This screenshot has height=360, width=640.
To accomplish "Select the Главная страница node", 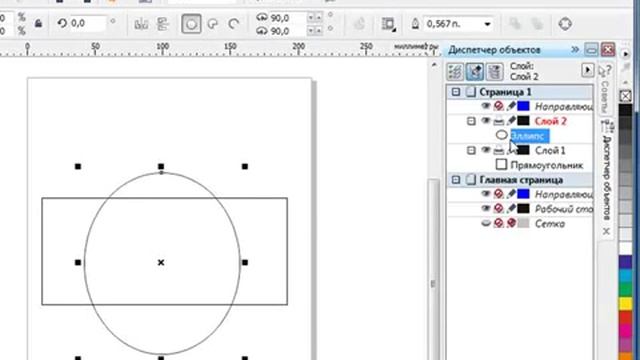I will (521, 180).
